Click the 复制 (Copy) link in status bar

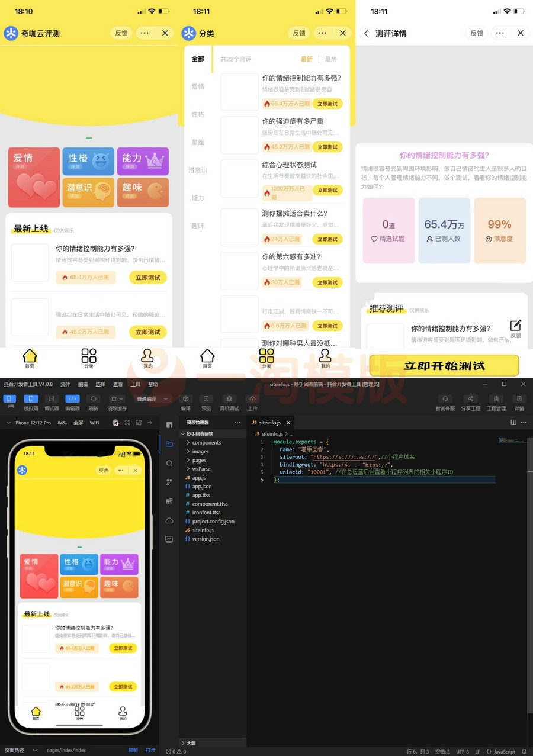133,750
